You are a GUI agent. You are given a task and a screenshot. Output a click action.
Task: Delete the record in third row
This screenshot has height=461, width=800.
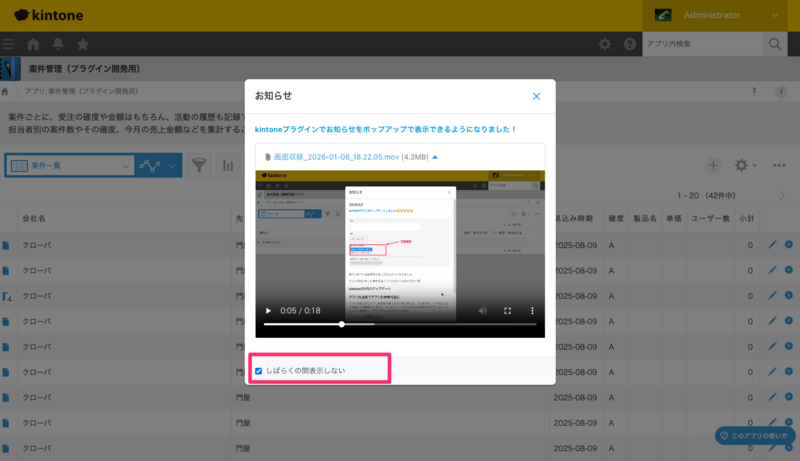point(789,295)
